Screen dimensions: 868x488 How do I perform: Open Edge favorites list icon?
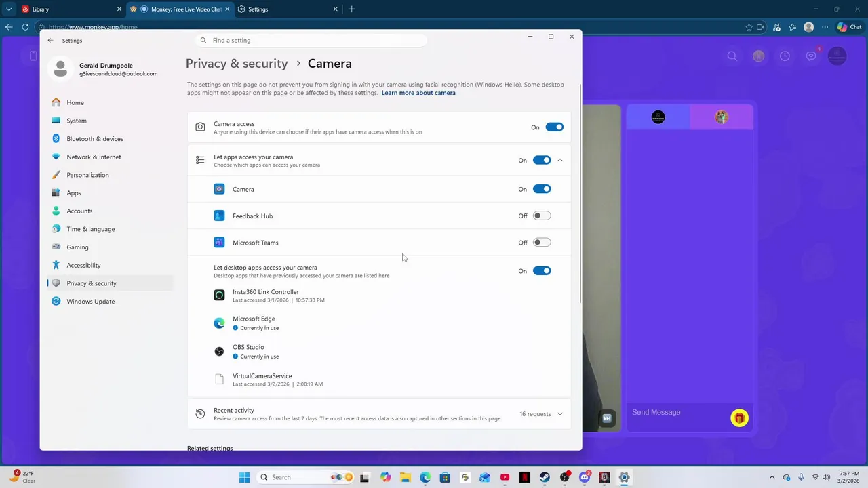pos(792,27)
